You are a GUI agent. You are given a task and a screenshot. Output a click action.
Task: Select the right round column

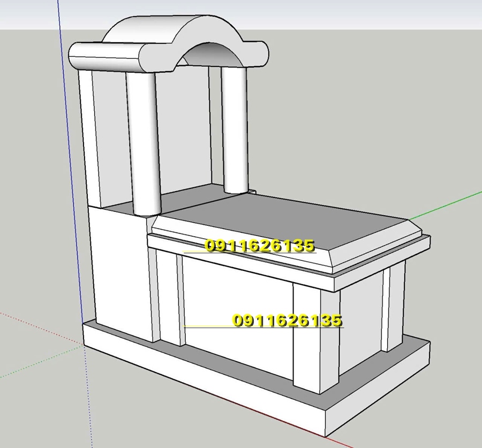[235, 128]
